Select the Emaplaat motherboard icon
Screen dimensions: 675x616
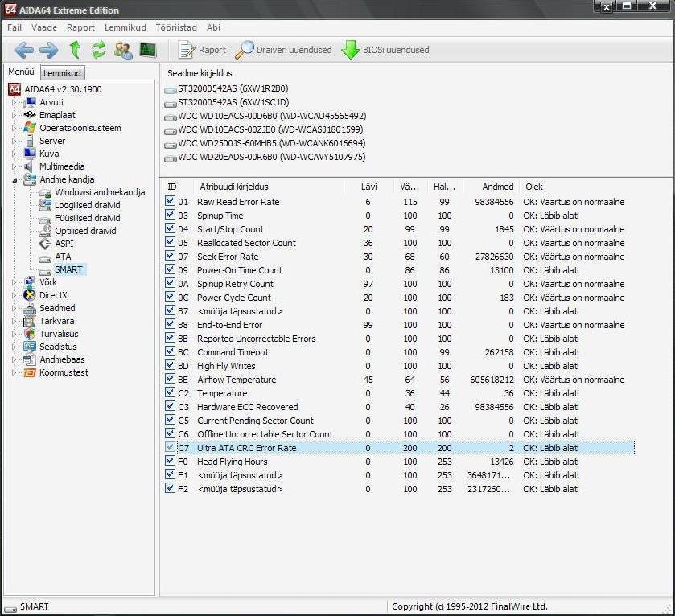[29, 115]
